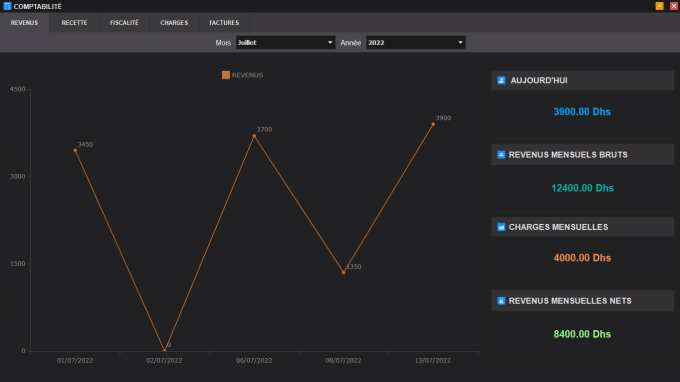The width and height of the screenshot is (680, 382).
Task: Click the Revenus Mensuelles Nets panel icon
Action: [501, 301]
